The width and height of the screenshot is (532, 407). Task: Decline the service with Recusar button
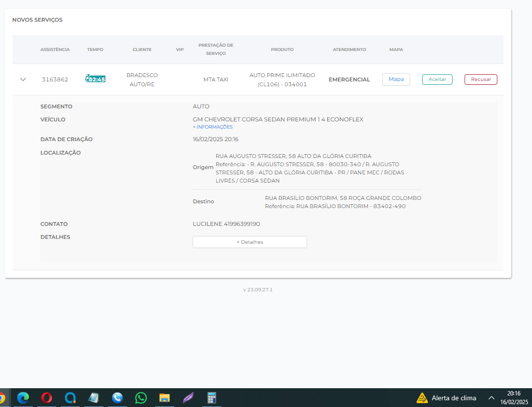[x=480, y=79]
